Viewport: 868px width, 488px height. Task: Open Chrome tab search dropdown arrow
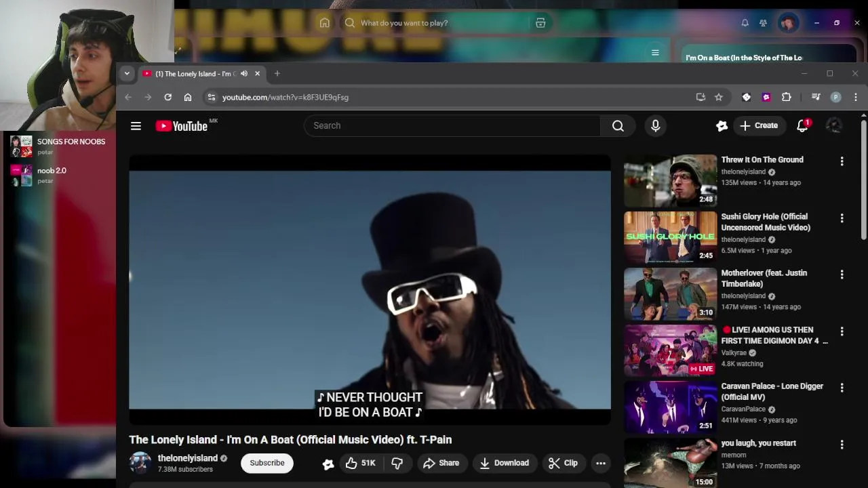pyautogui.click(x=127, y=73)
